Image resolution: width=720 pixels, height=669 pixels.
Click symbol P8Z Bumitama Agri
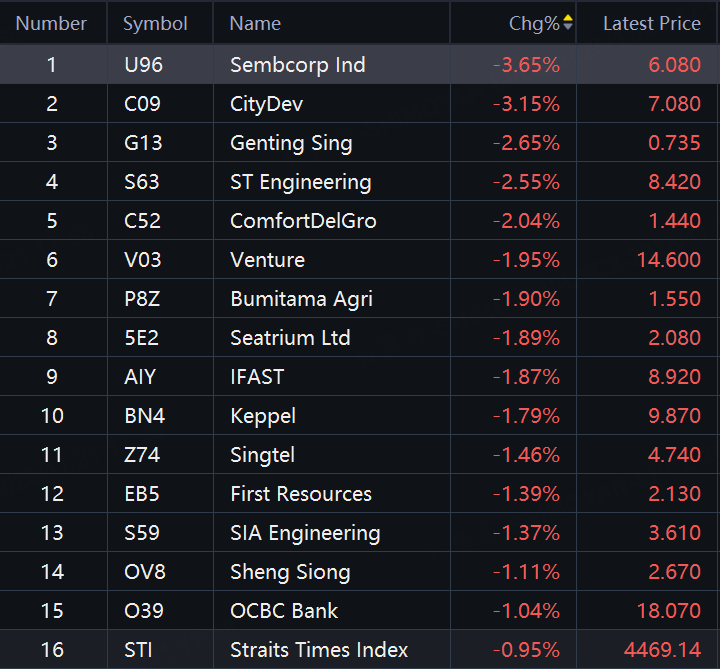pyautogui.click(x=142, y=299)
